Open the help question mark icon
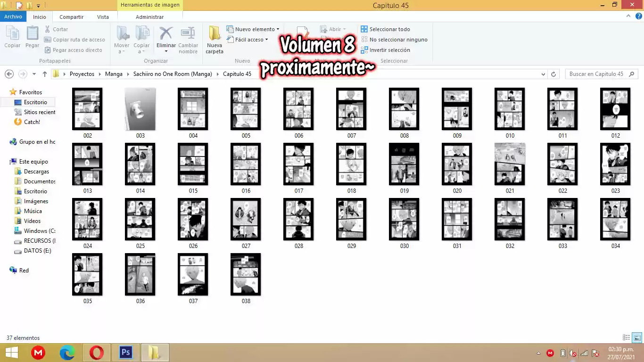 click(639, 16)
